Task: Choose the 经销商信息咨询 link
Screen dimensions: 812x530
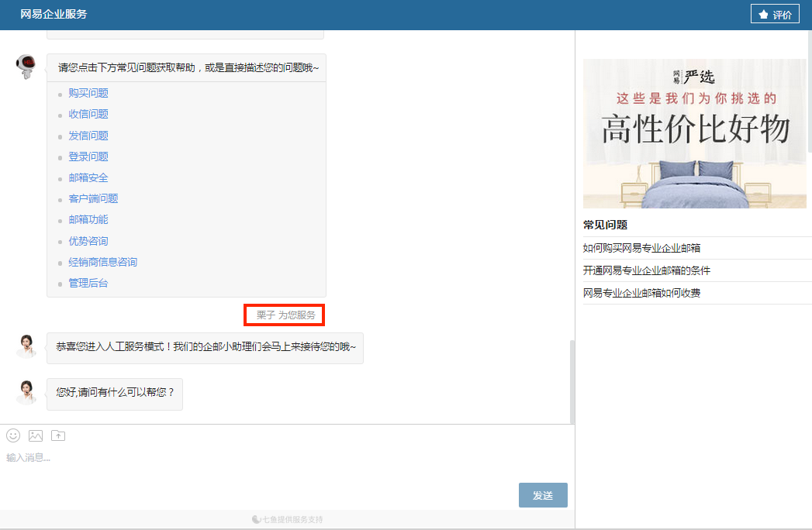Action: coord(102,262)
